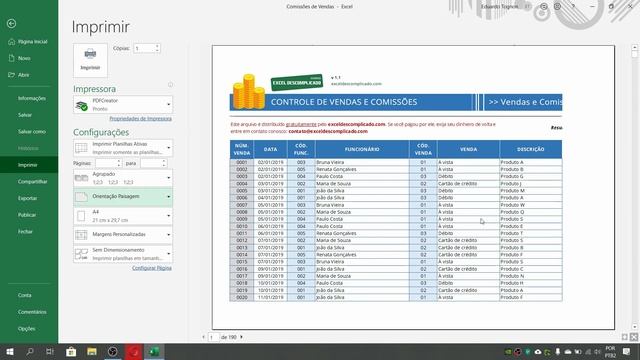Go back using the backstage back arrow
The width and height of the screenshot is (640, 360).
(x=11, y=24)
